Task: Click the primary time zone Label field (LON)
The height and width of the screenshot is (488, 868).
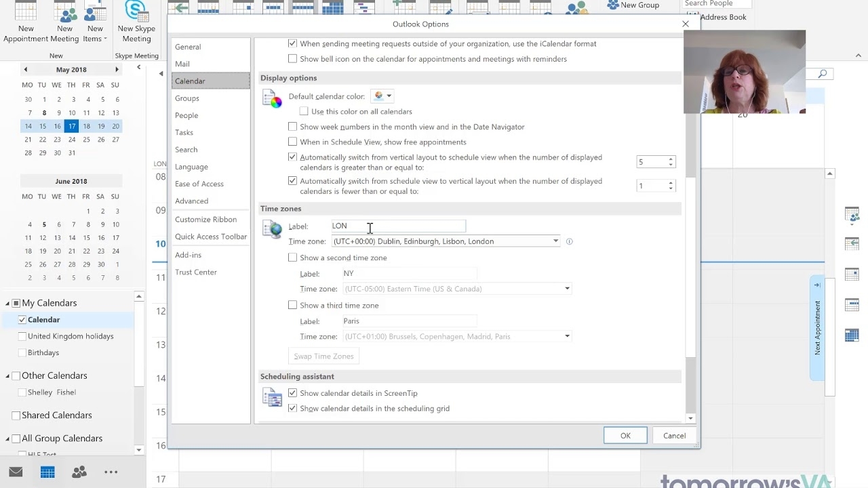Action: click(x=398, y=226)
